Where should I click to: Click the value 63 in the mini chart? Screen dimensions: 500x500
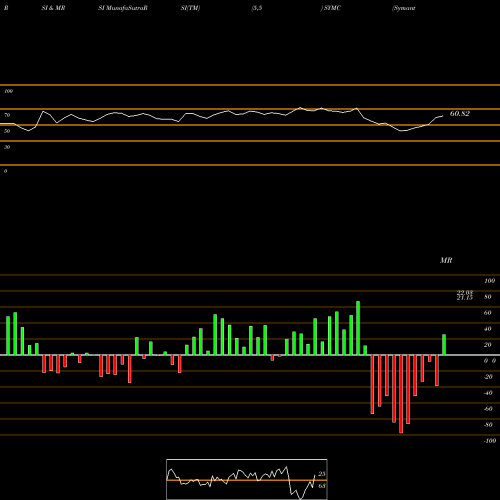(322, 486)
